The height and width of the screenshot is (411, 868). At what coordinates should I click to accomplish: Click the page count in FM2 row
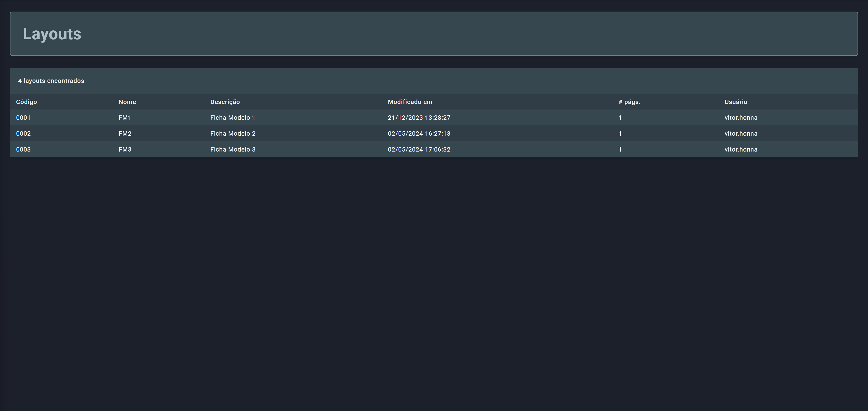pos(620,133)
